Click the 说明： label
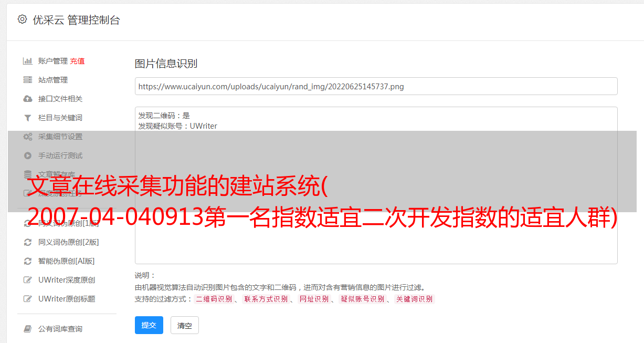 145,275
